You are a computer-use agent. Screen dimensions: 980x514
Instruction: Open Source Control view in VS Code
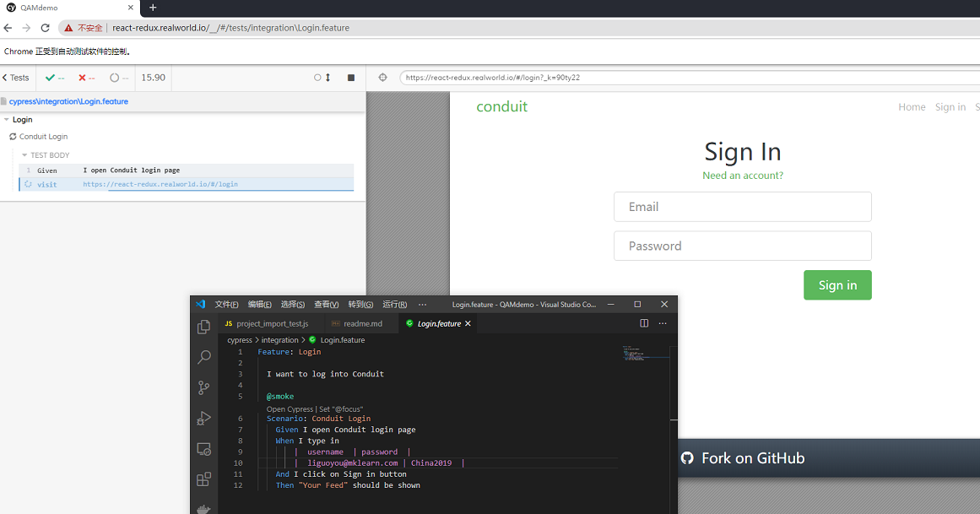coord(203,388)
